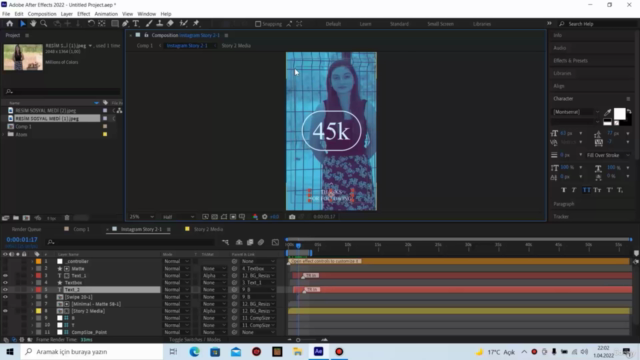The image size is (640, 360).
Task: Select the Horizontal Type tool
Action: click(x=136, y=24)
